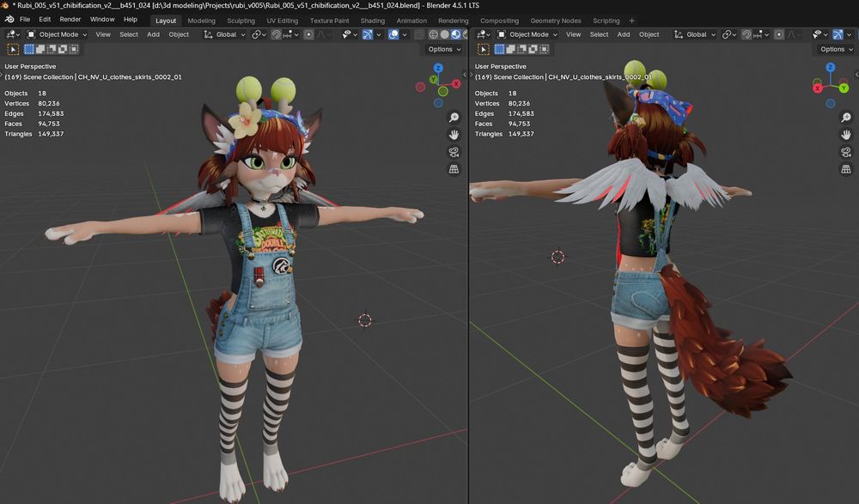
Task: Toggle snapping magnet in right viewport
Action: [746, 34]
